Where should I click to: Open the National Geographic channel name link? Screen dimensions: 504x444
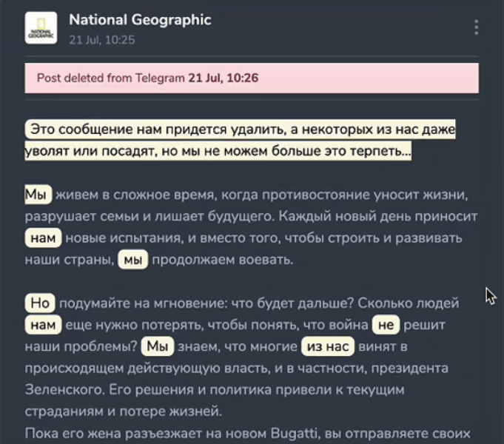139,20
